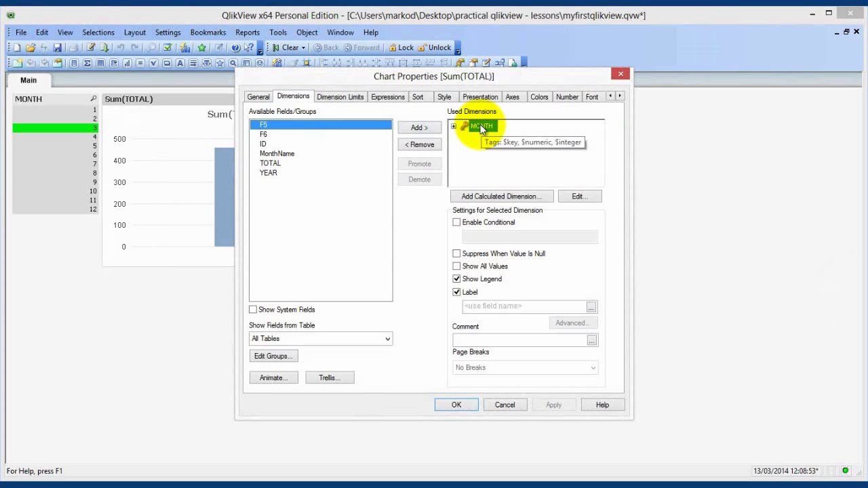Uncheck the Show Legend checkbox

[456, 279]
